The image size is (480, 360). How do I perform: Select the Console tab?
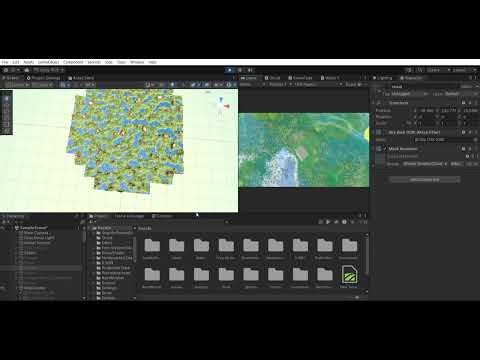pos(162,216)
